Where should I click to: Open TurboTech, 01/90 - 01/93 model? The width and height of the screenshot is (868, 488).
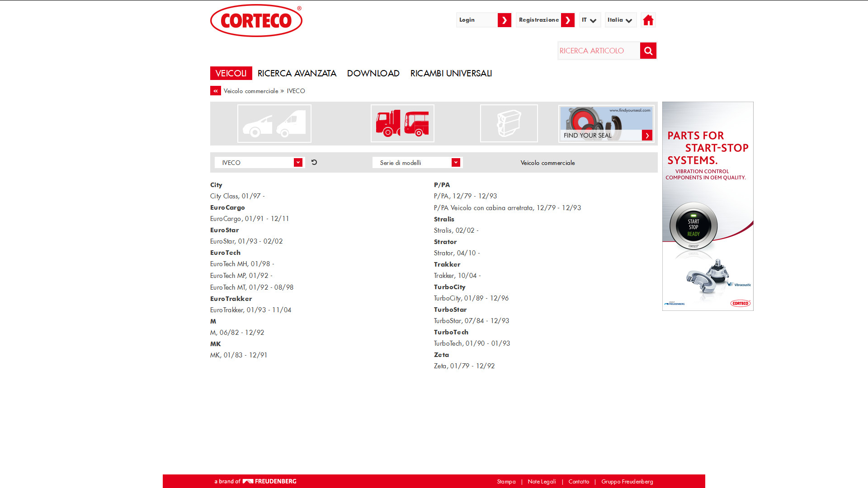point(472,343)
